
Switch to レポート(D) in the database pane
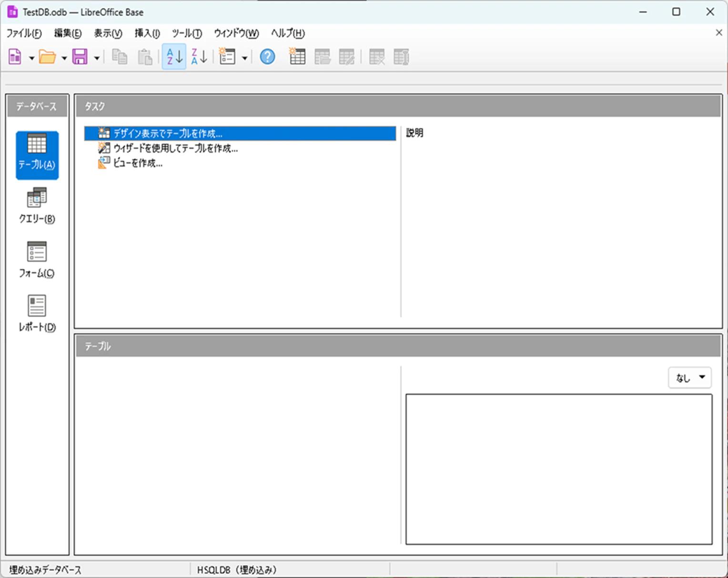pyautogui.click(x=37, y=314)
